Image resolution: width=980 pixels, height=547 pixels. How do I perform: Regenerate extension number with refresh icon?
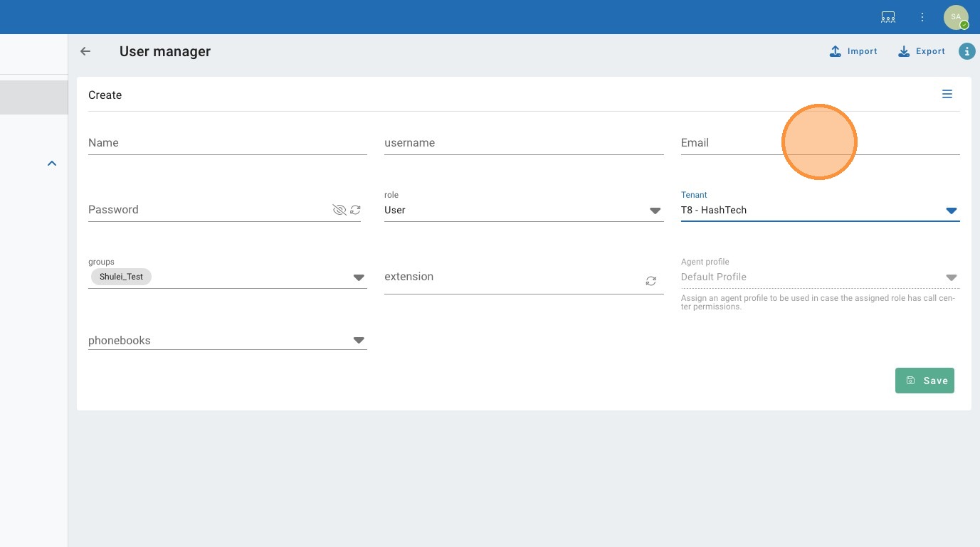[650, 281]
